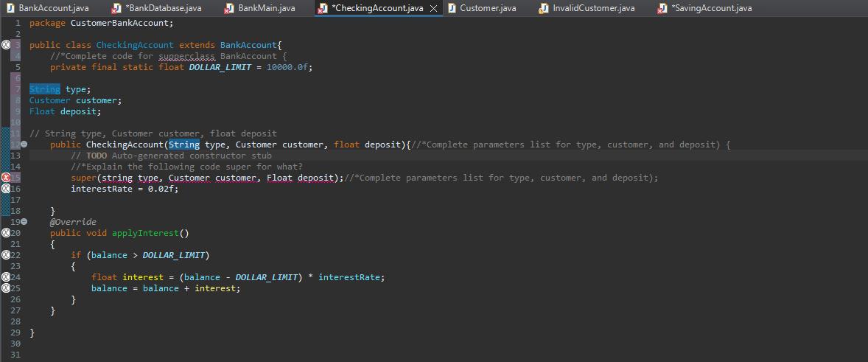Click the BankMain.java file icon

[x=229, y=8]
